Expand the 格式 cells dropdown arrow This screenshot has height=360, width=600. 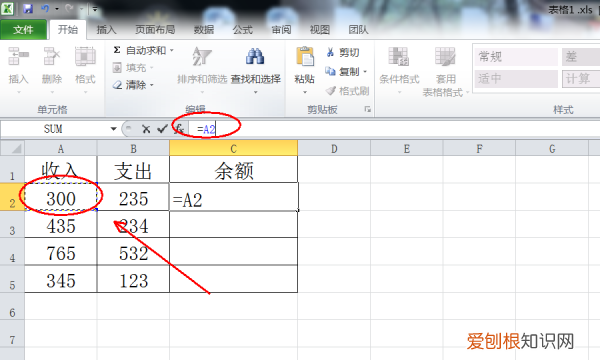85,92
